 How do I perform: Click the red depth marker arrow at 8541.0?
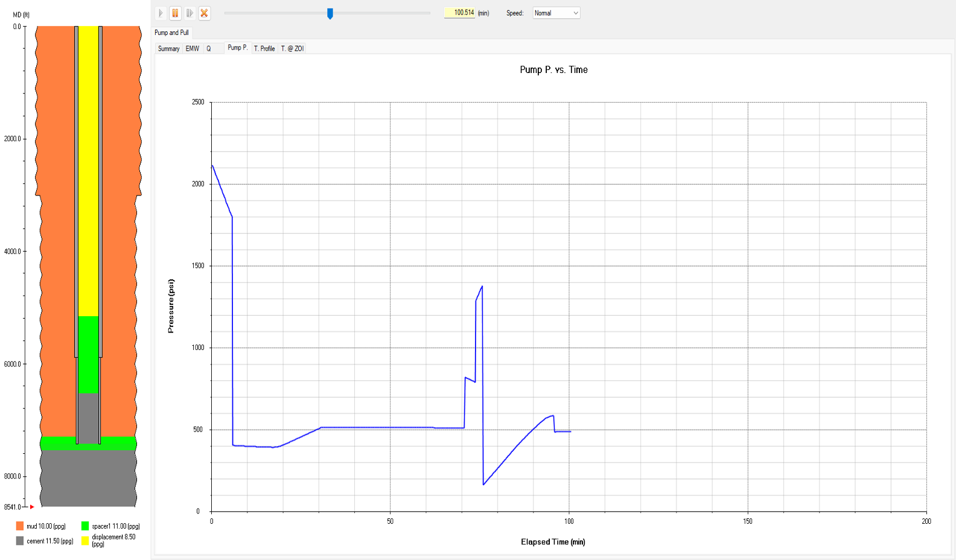[32, 507]
